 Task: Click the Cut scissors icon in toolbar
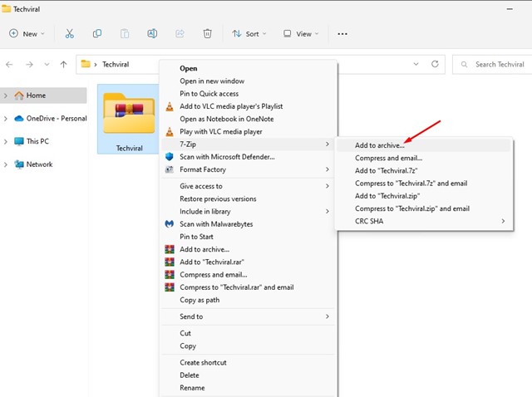point(70,34)
